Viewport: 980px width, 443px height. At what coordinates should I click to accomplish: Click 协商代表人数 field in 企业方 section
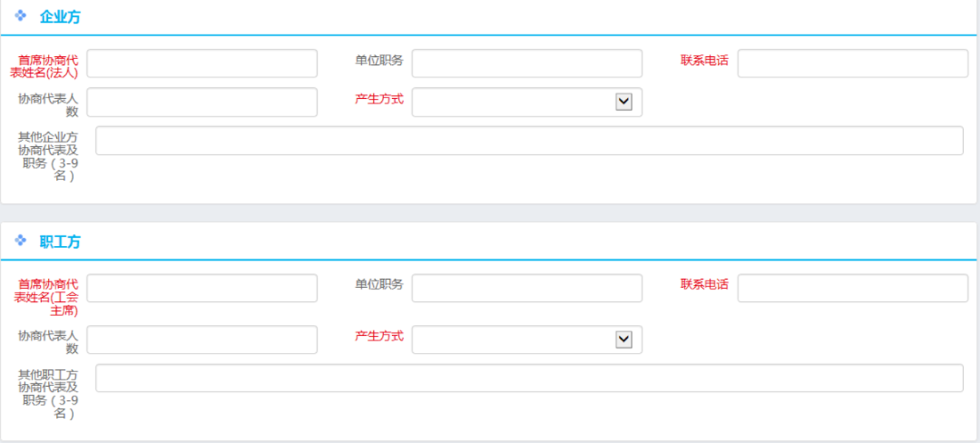click(x=202, y=102)
